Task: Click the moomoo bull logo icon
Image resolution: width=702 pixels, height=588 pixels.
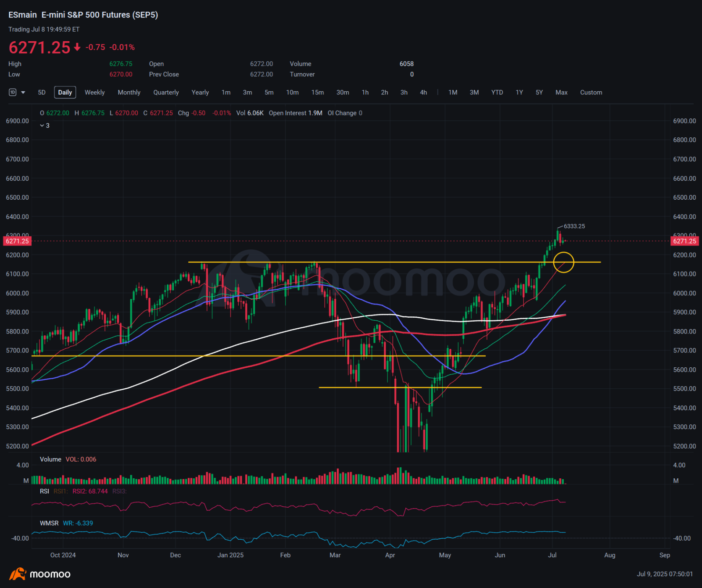Action: pos(18,574)
